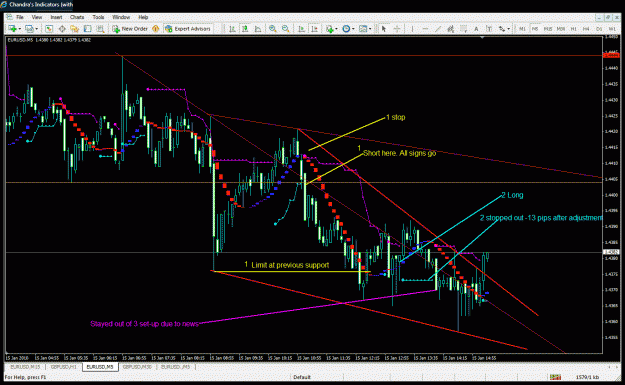Select the standard cursor arrow tool

384,29
